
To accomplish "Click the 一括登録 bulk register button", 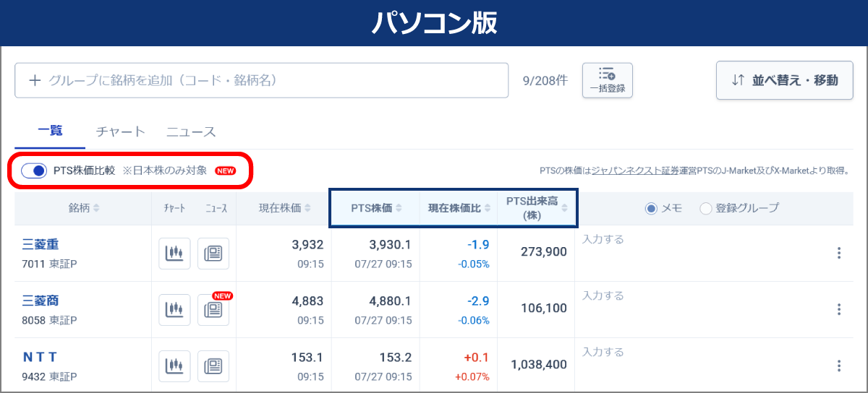I will (608, 80).
